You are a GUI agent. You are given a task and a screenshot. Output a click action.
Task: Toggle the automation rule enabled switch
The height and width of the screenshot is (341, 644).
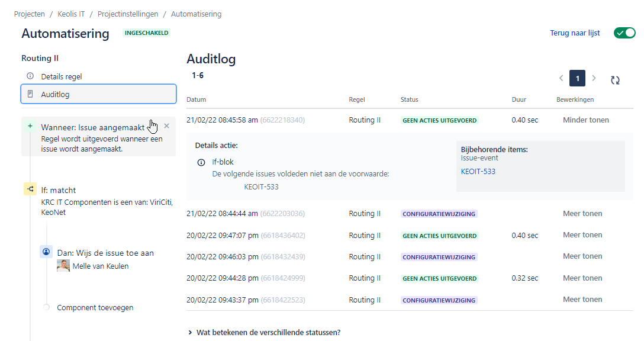tap(624, 33)
